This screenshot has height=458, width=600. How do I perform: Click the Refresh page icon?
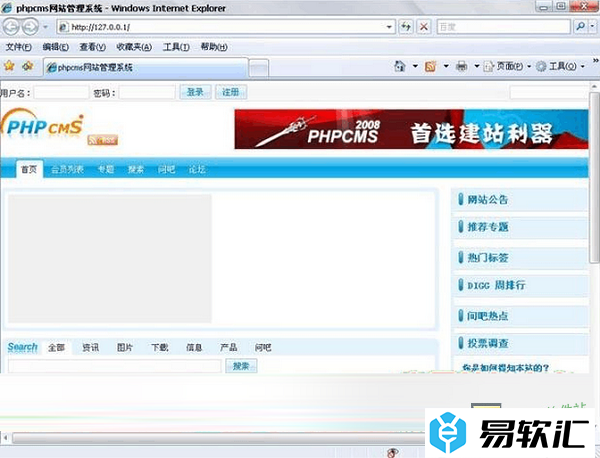click(406, 27)
